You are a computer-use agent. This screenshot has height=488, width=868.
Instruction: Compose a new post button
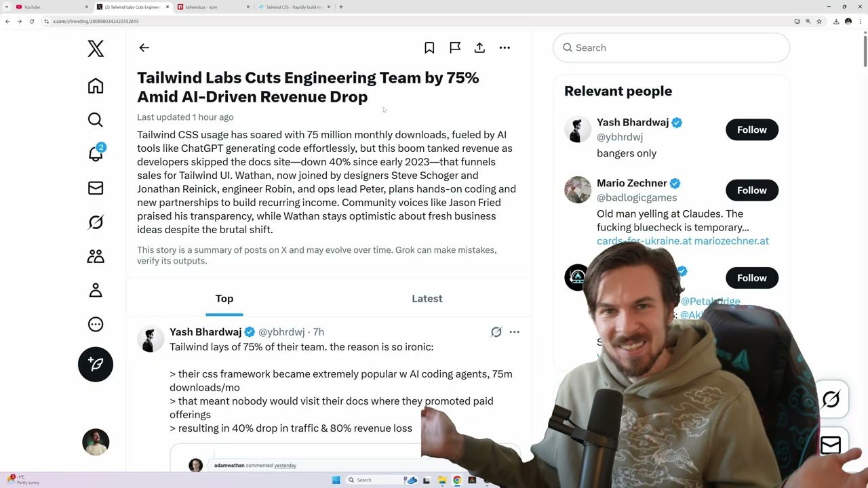coord(96,364)
